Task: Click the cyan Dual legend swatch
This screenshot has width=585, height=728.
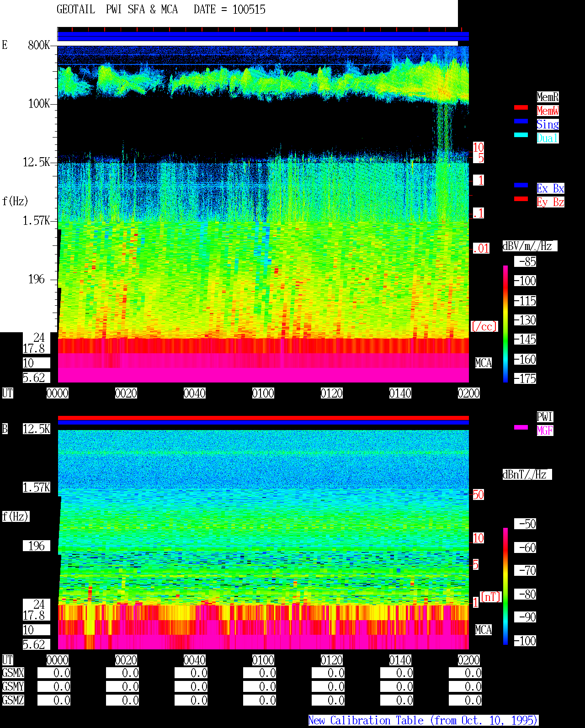Action: [x=521, y=135]
